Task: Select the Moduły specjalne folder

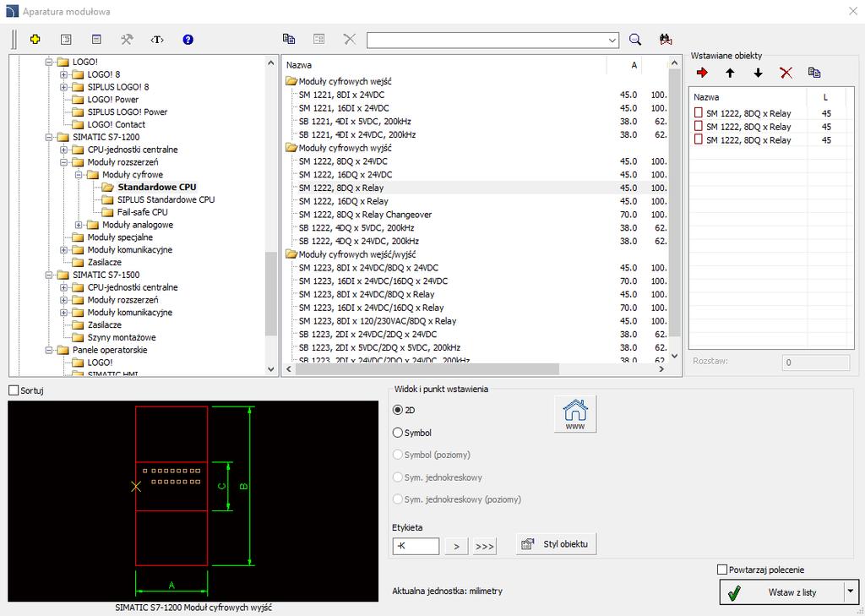Action: 120,237
